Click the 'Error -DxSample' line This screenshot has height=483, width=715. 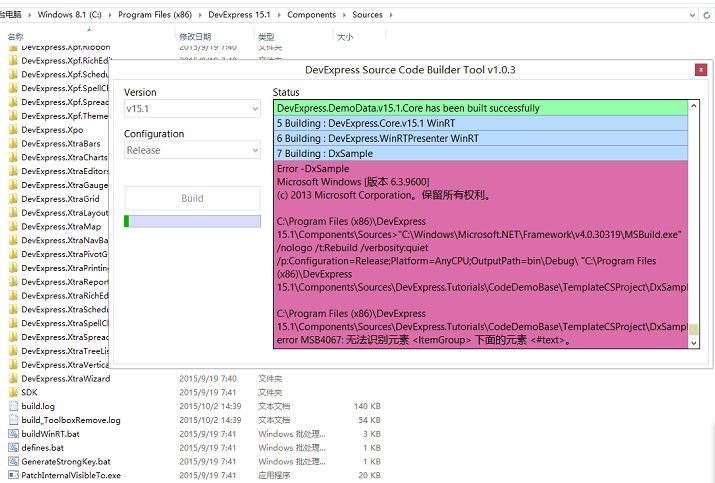[313, 169]
